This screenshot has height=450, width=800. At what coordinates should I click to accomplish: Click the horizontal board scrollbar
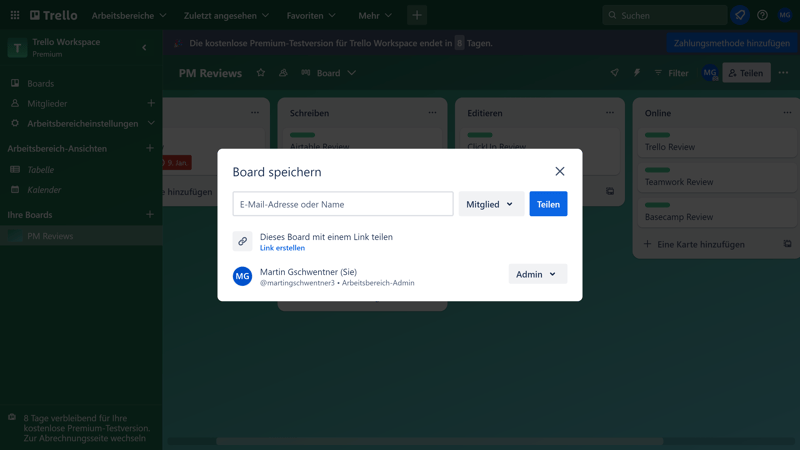pos(440,441)
